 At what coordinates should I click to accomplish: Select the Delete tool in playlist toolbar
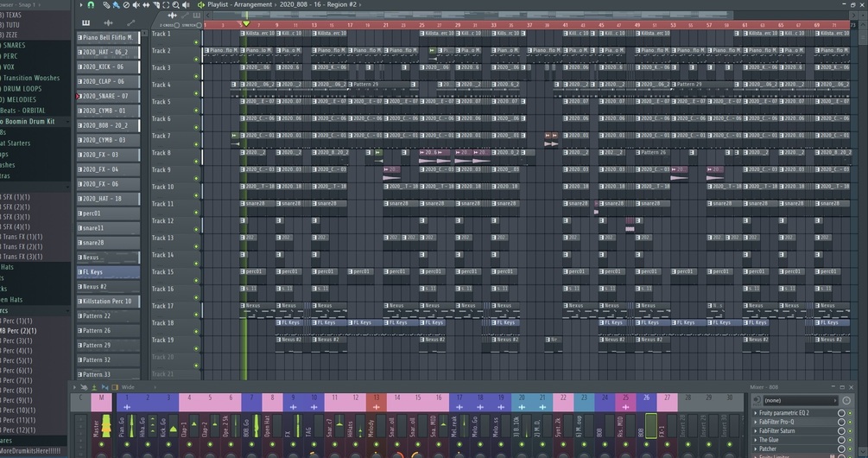tap(126, 4)
